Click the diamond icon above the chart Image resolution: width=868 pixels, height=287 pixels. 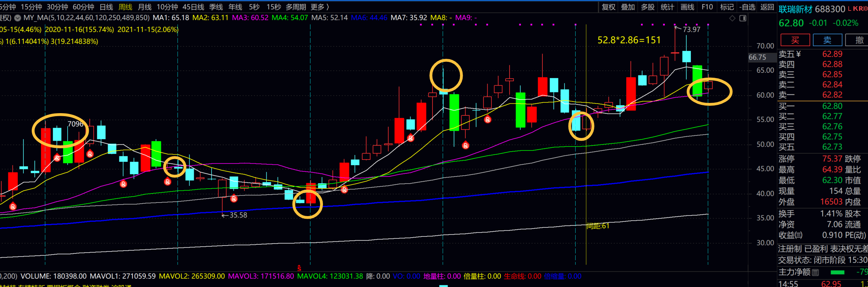pos(732,18)
